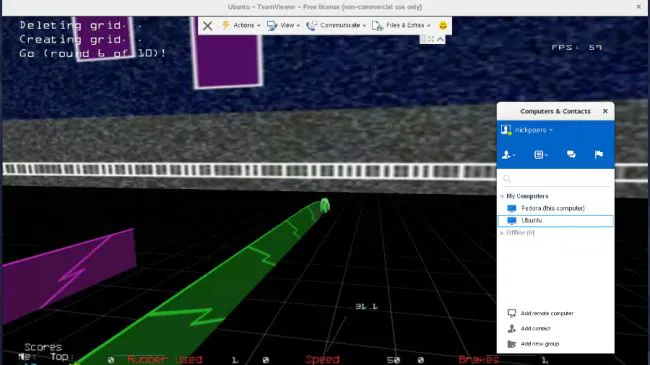The height and width of the screenshot is (365, 650).
Task: Click the phone Communicate icon
Action: pos(311,26)
